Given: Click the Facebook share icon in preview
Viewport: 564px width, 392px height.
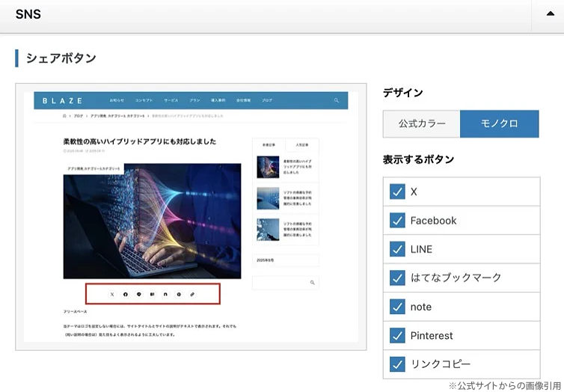Looking at the screenshot, I should (x=126, y=294).
